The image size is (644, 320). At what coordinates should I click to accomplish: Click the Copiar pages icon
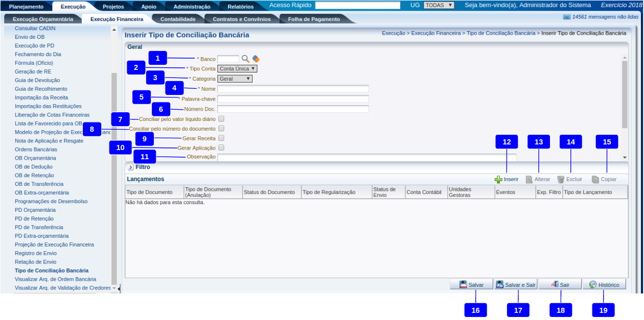[x=595, y=180]
